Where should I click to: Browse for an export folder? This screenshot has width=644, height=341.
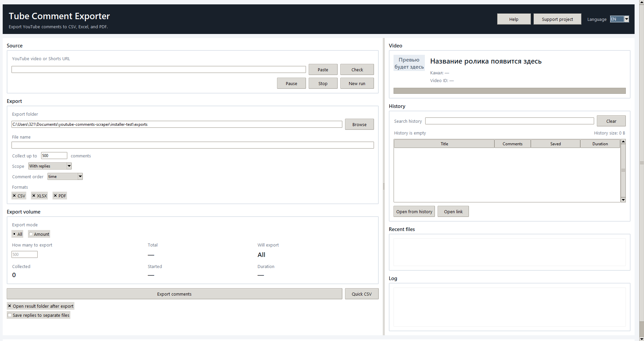tap(359, 124)
